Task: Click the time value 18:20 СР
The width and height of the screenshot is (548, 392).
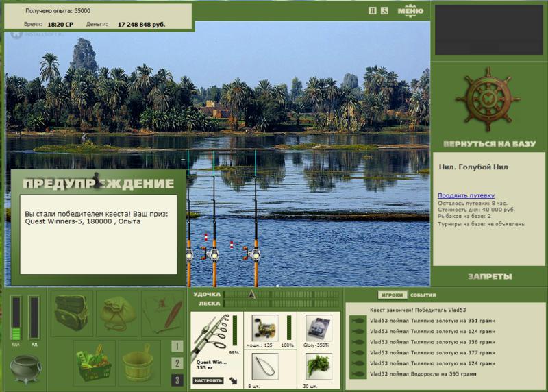Action: 60,25
